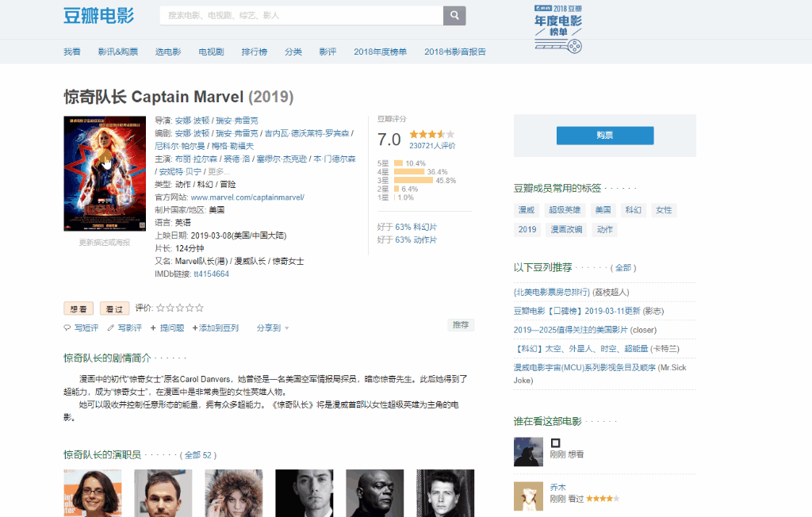Open 2018年度榜单 nav link
The image size is (812, 517).
(380, 52)
